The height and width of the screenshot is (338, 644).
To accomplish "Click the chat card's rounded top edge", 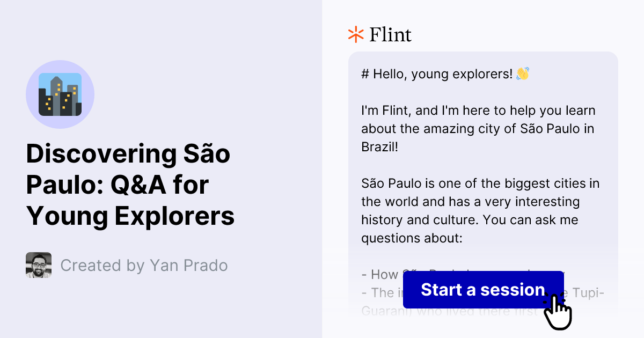I will click(483, 52).
